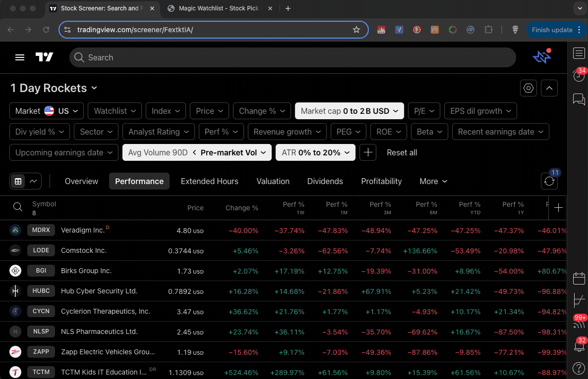The image size is (588, 379).
Task: Switch to the Dividends tab
Action: [x=325, y=181]
